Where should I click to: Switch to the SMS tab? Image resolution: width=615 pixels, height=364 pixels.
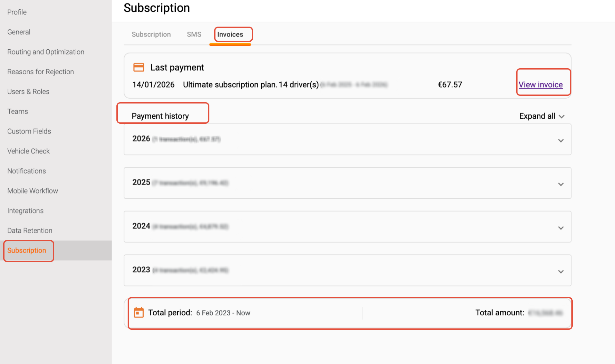194,34
